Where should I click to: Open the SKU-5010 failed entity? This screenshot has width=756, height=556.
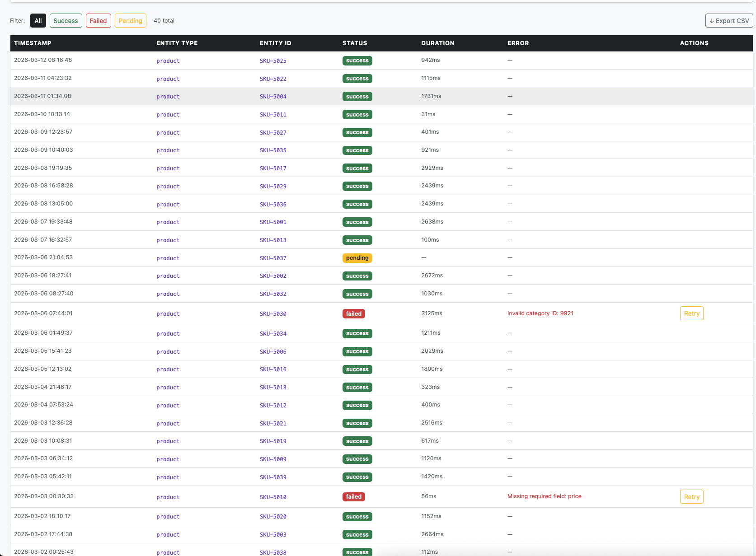[273, 497]
